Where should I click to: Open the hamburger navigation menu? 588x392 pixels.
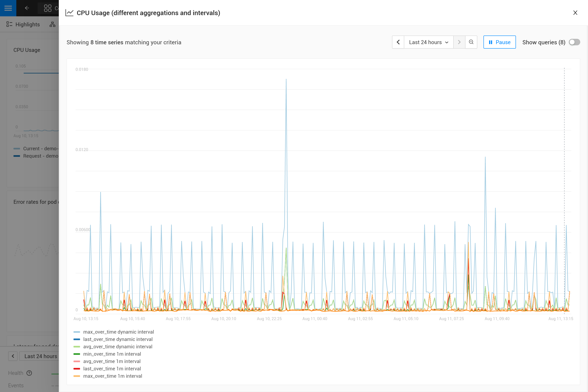(8, 8)
